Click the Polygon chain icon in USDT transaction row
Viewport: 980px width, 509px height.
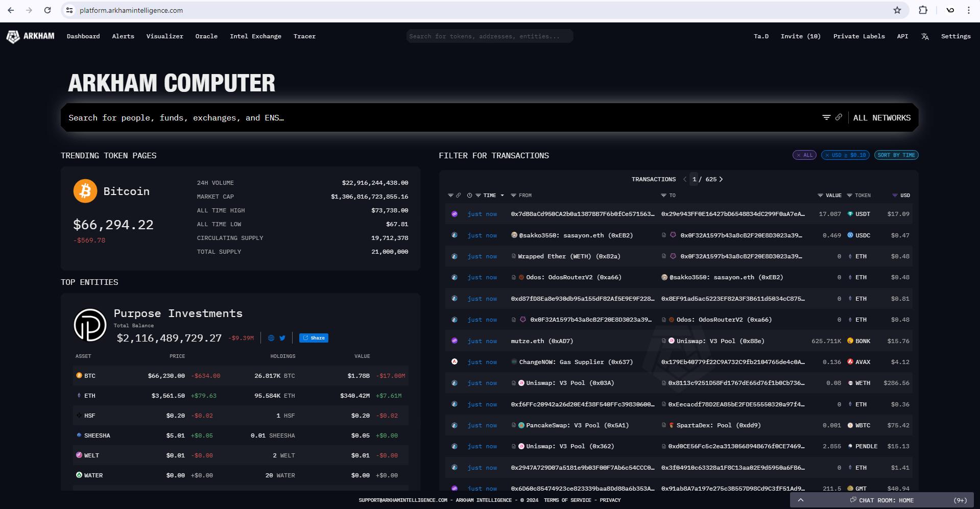point(455,214)
